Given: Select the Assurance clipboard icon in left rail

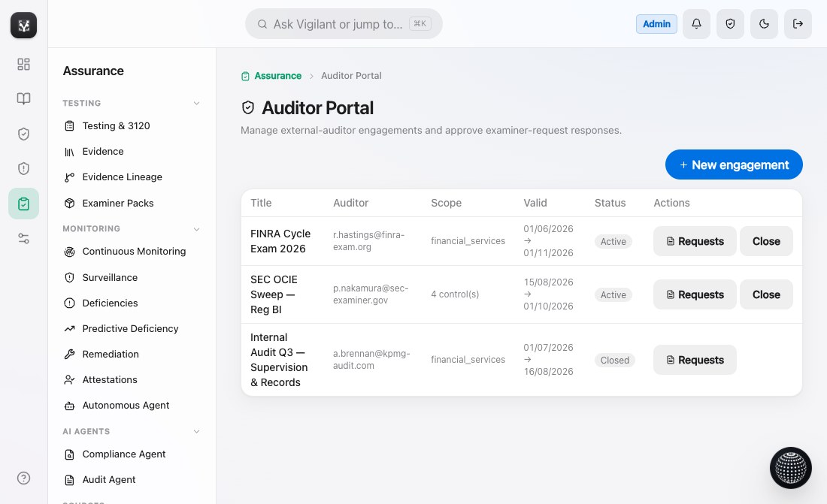Looking at the screenshot, I should [24, 204].
